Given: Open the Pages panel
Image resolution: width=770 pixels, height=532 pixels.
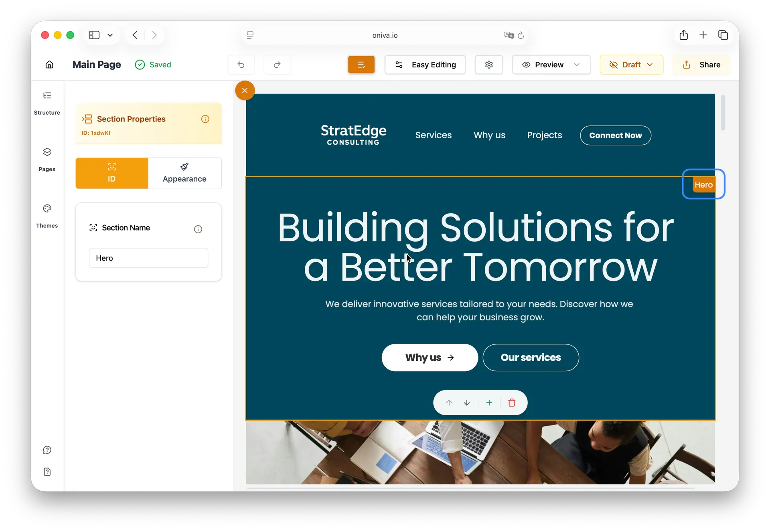Looking at the screenshot, I should [x=47, y=159].
